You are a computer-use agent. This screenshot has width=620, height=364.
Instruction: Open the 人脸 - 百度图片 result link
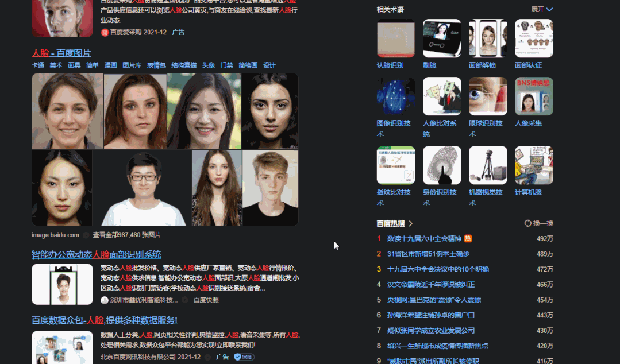click(61, 53)
